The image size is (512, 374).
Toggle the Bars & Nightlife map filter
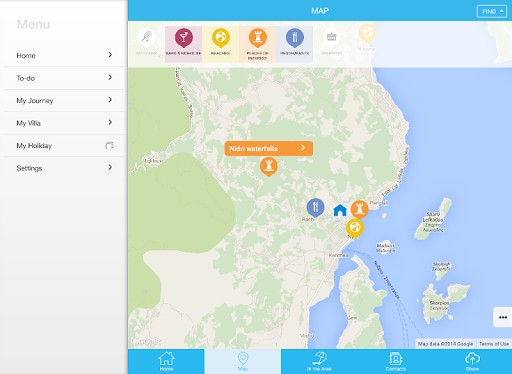tap(183, 44)
